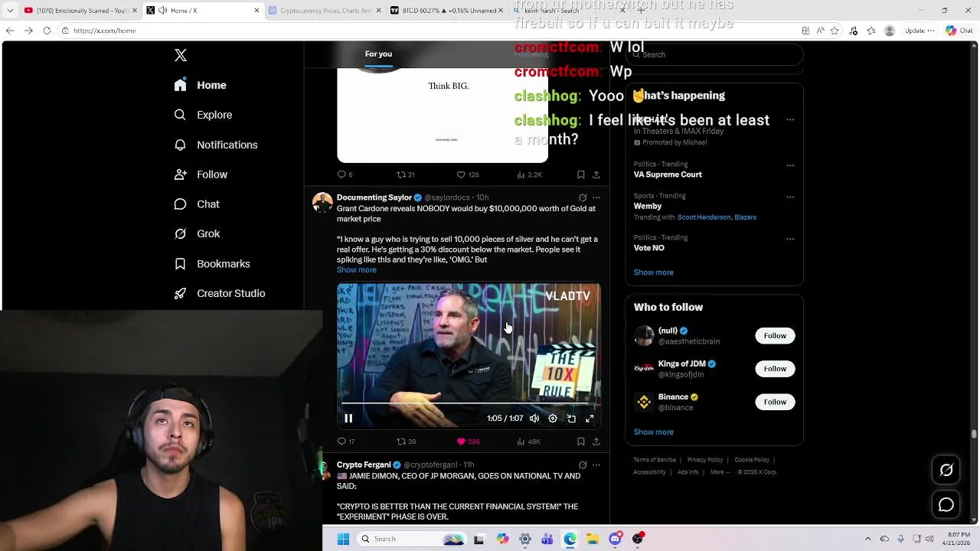This screenshot has height=551, width=980.
Task: Reply to the Think BIG post (6)
Action: click(345, 174)
